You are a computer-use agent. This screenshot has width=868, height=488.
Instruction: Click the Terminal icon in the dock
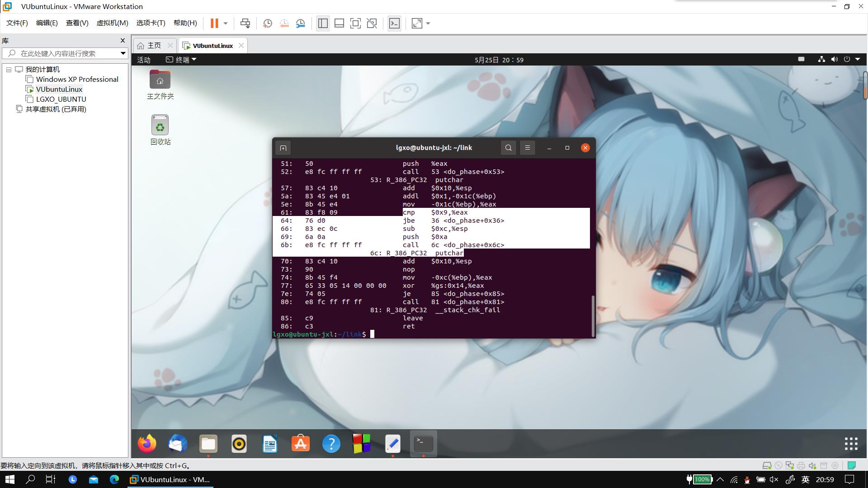tap(424, 444)
